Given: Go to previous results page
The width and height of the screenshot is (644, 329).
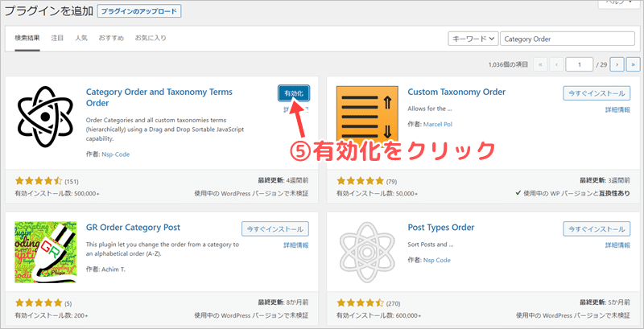Looking at the screenshot, I should coord(555,64).
